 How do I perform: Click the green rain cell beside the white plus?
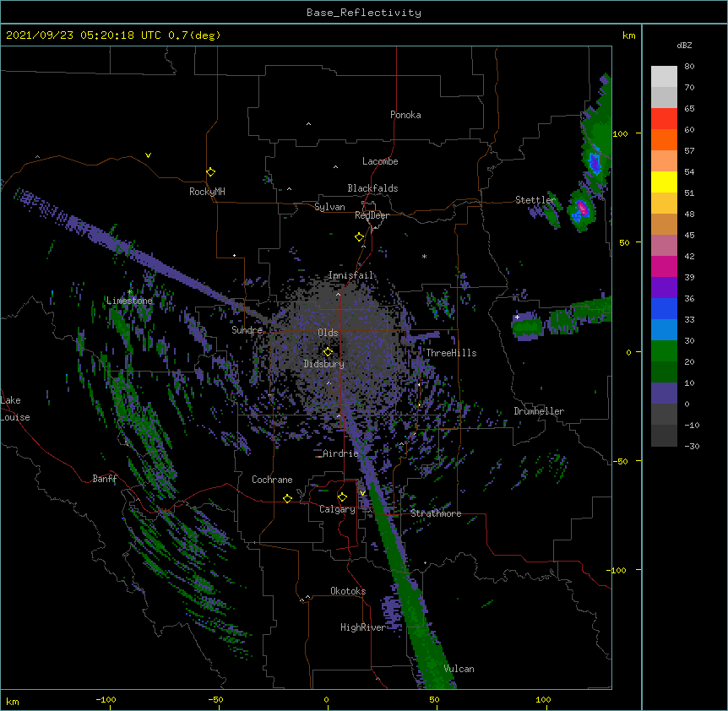coord(528,326)
